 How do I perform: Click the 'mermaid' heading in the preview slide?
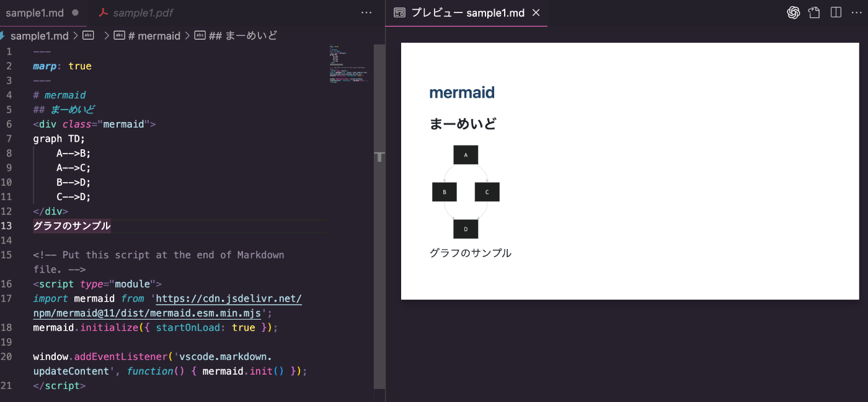click(462, 93)
